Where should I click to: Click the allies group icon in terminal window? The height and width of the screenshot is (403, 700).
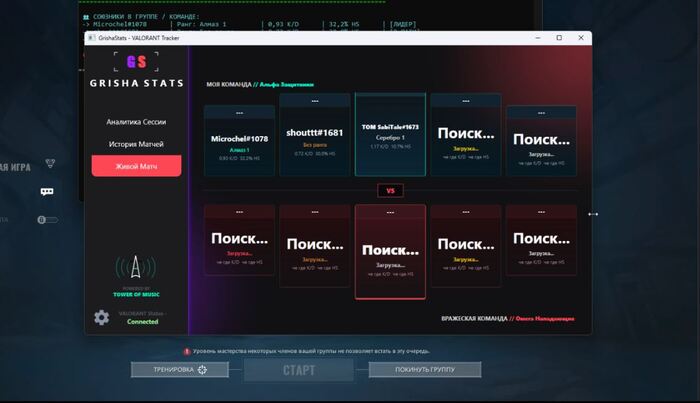(86, 17)
